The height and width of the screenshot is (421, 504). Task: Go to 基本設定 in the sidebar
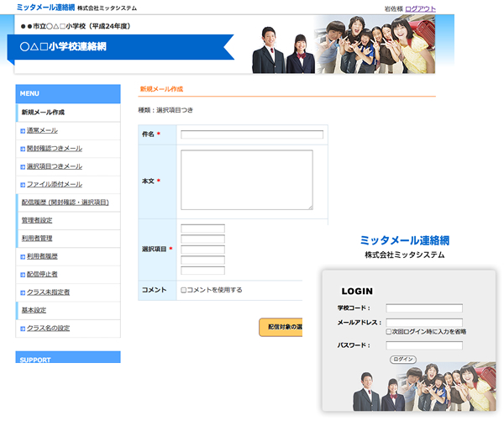click(x=34, y=310)
